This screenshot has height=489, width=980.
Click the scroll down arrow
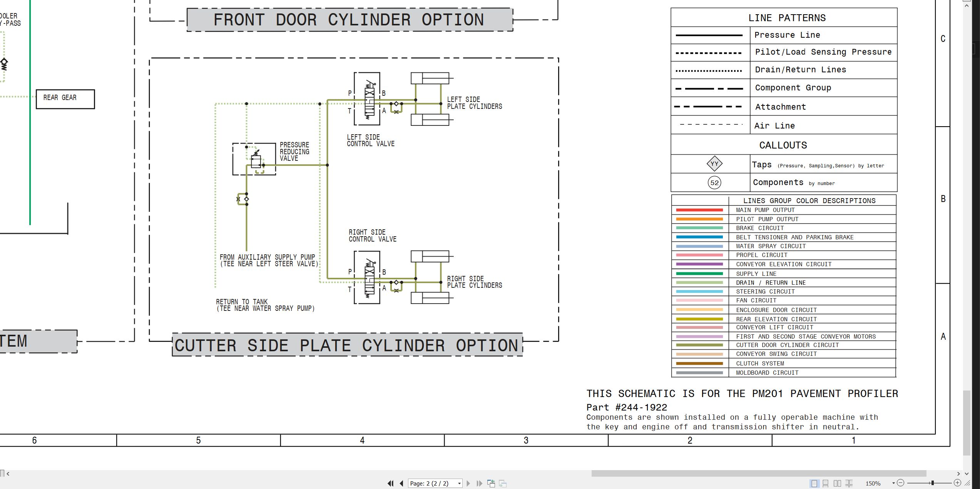(967, 474)
